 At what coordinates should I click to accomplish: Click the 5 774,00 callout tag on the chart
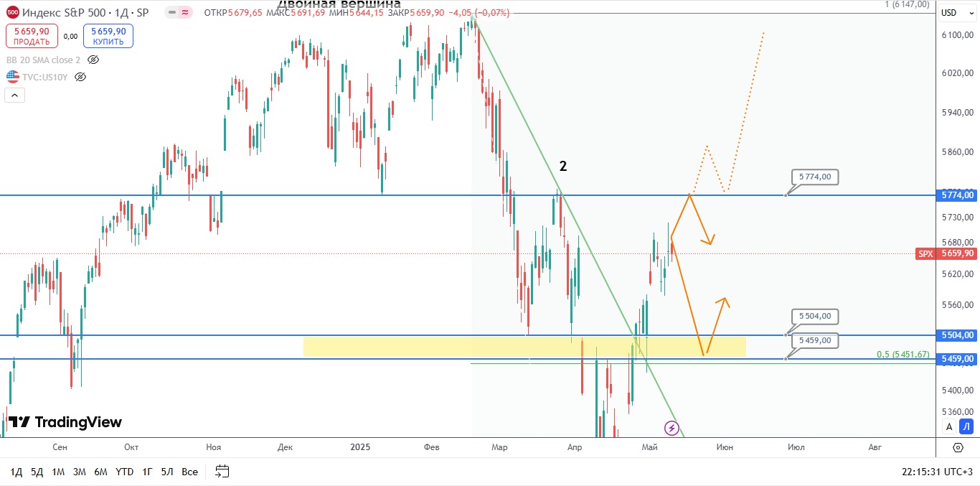point(815,177)
